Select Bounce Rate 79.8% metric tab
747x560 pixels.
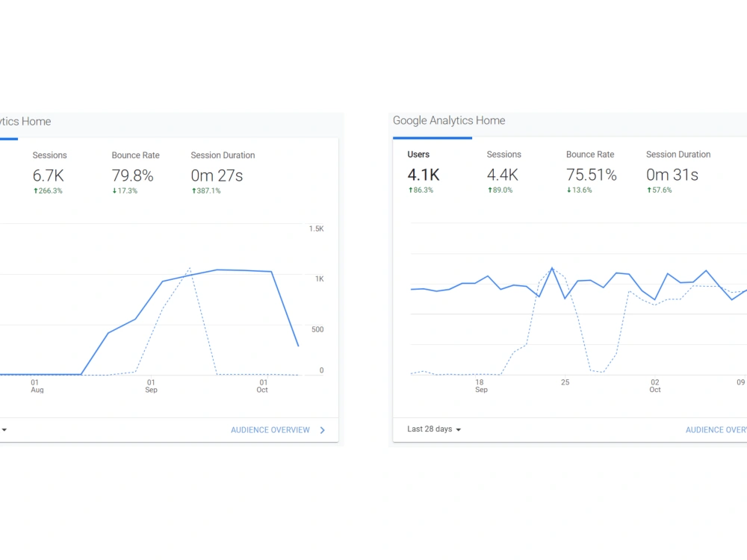point(135,173)
